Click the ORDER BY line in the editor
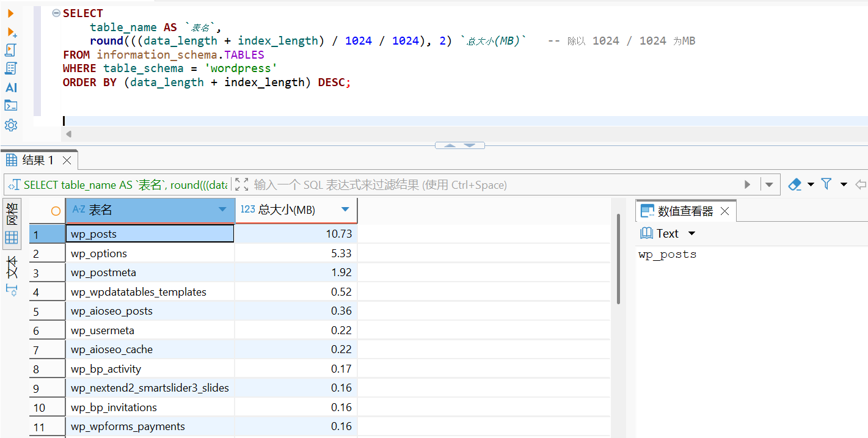868x438 pixels. click(206, 82)
